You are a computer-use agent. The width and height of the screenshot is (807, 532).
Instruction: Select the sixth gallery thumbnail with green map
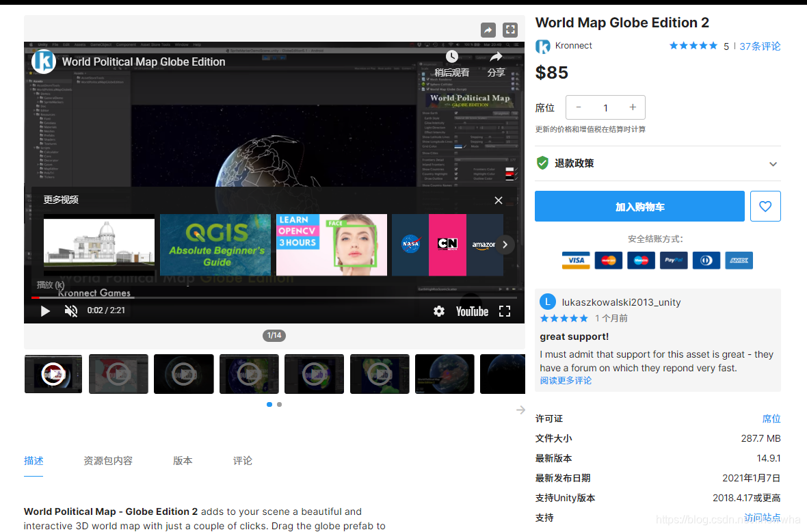[380, 374]
